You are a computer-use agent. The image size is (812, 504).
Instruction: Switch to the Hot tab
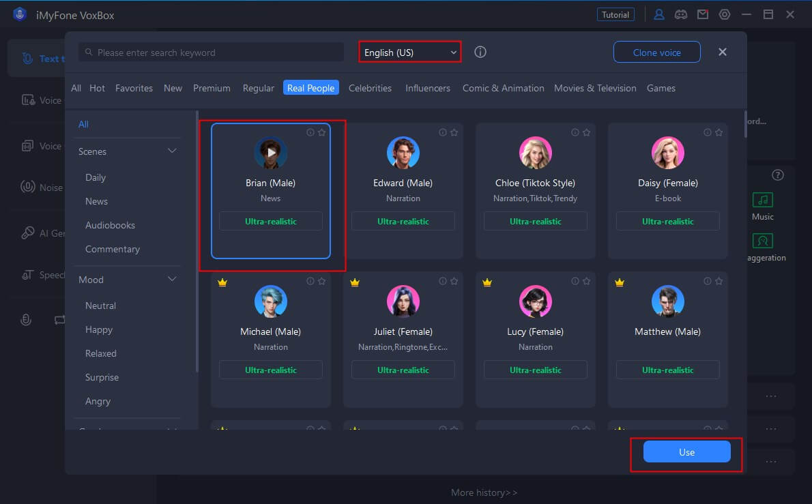[97, 88]
